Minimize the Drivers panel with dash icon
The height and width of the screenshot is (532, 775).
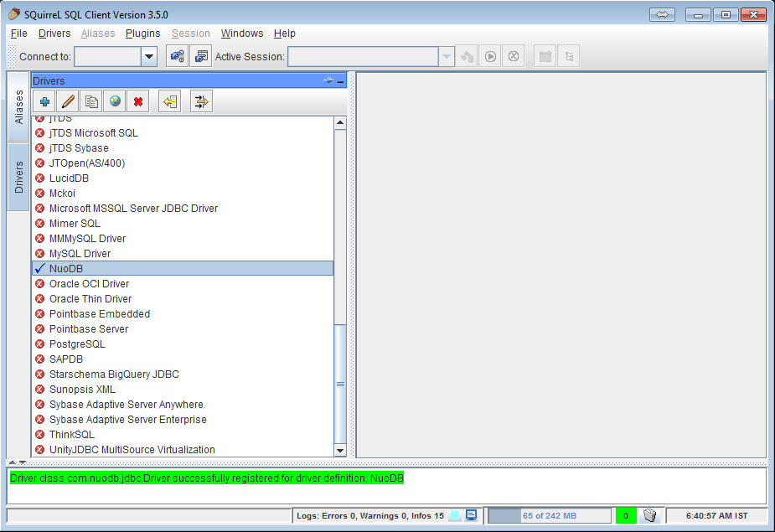point(340,80)
